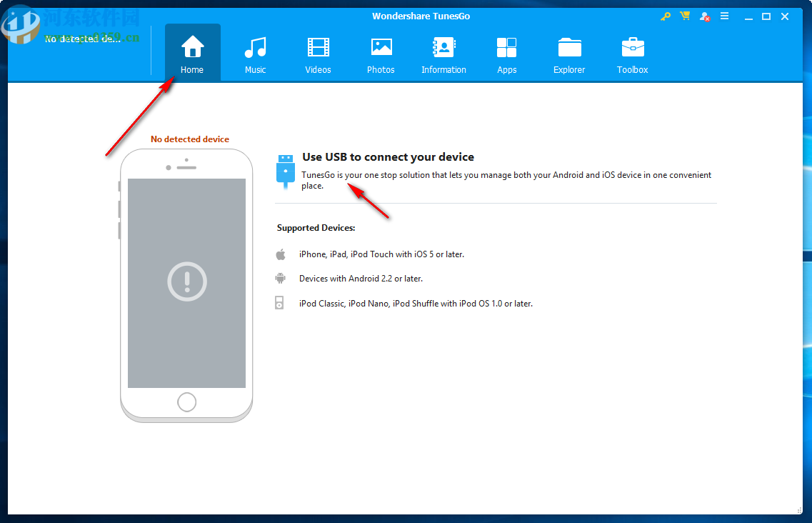812x523 pixels.
Task: Click the 'Wondershare TunesGo' window title
Action: pos(421,16)
